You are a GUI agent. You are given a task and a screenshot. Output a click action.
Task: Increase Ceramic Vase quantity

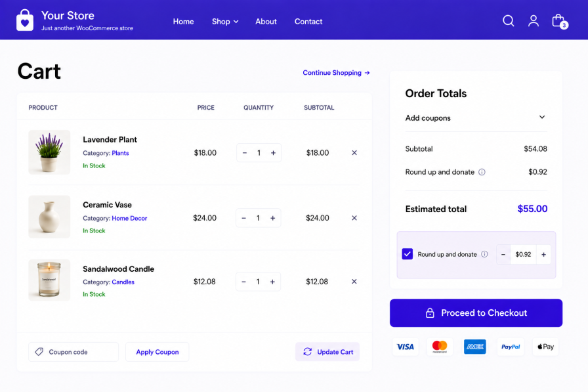pos(272,218)
